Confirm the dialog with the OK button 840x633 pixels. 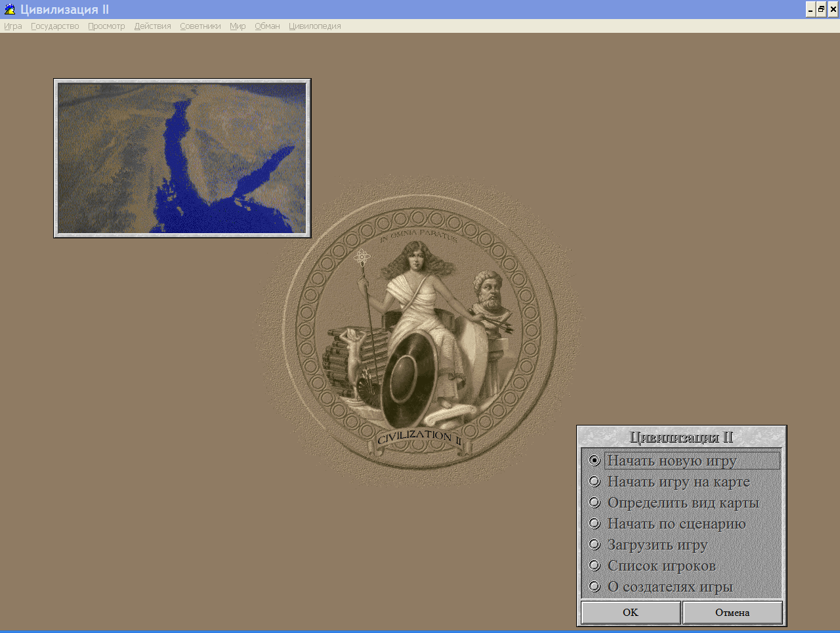631,613
